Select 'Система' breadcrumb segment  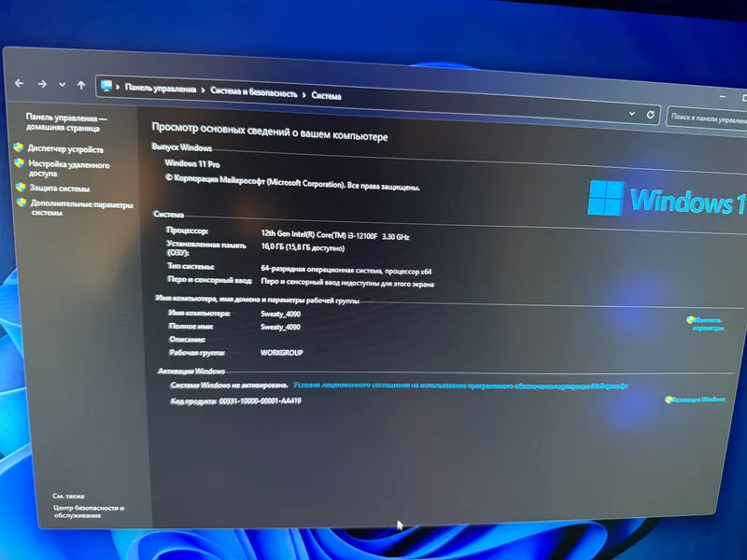[x=326, y=96]
